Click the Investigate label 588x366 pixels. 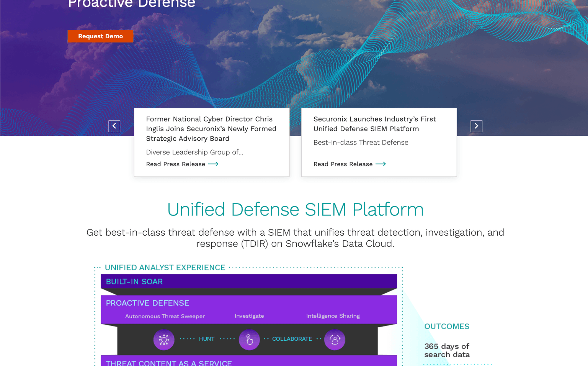[249, 316]
